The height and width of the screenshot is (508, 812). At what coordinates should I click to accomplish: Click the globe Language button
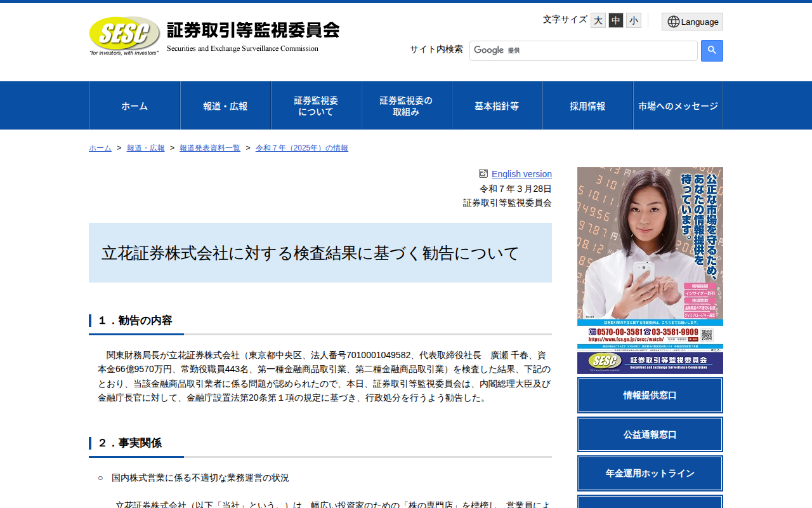[692, 22]
